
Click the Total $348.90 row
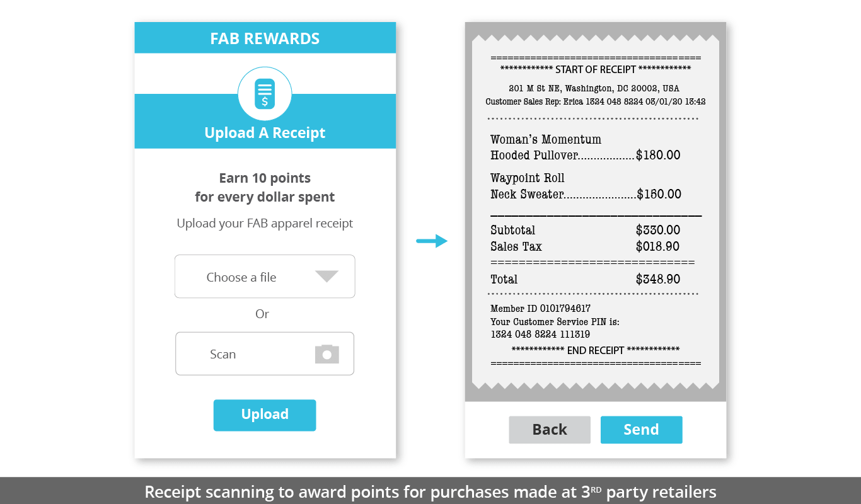[x=585, y=279]
